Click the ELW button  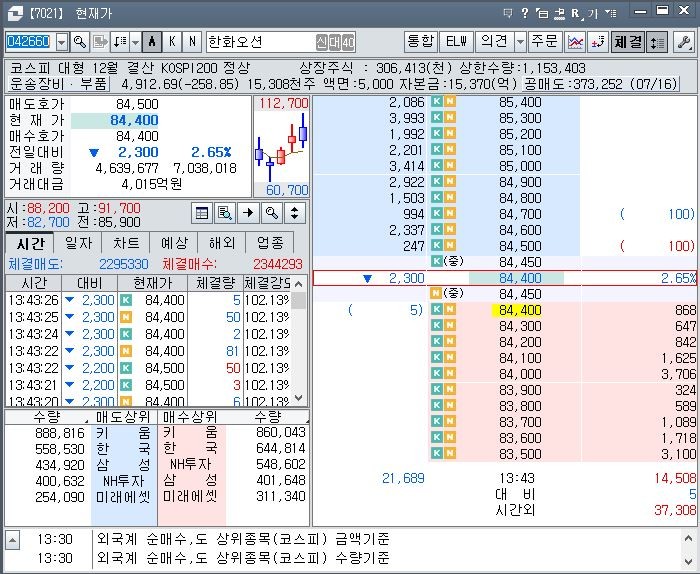click(x=456, y=42)
